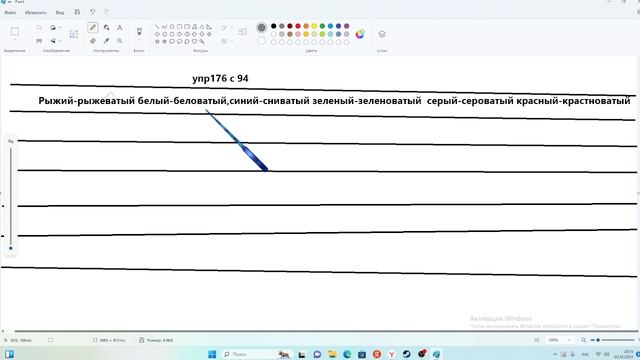Select the Oval shape
The width and height of the screenshot is (640, 360).
point(172,27)
